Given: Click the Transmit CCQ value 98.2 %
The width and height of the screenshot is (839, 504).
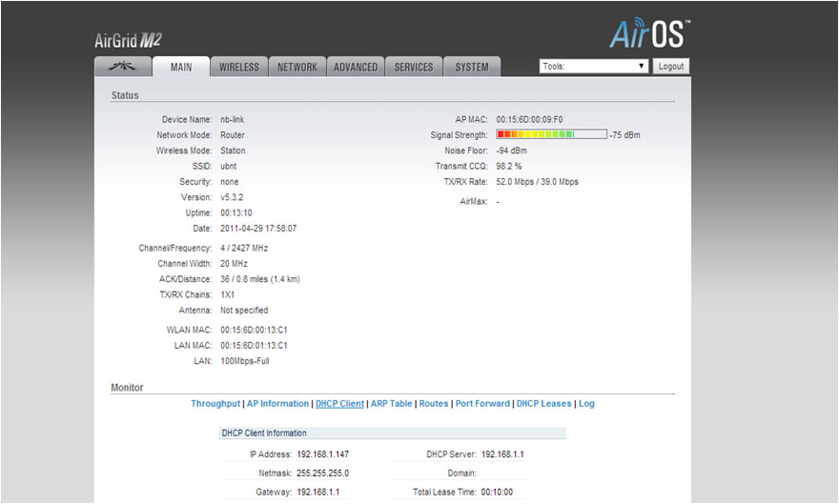Looking at the screenshot, I should pos(508,166).
